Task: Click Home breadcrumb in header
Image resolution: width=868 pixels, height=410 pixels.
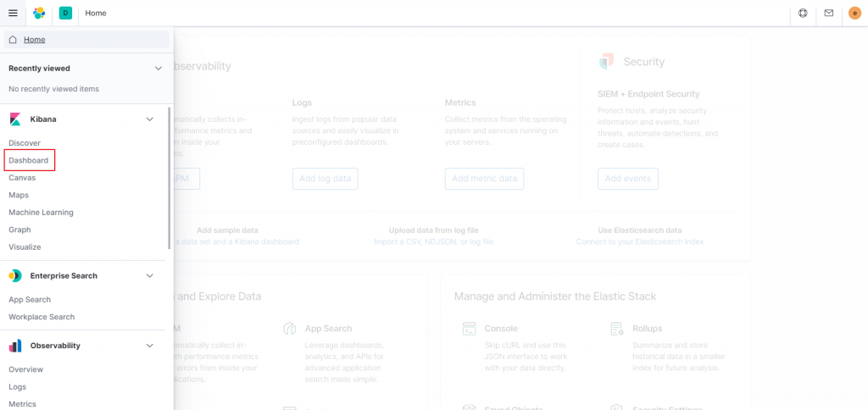Action: [x=96, y=13]
